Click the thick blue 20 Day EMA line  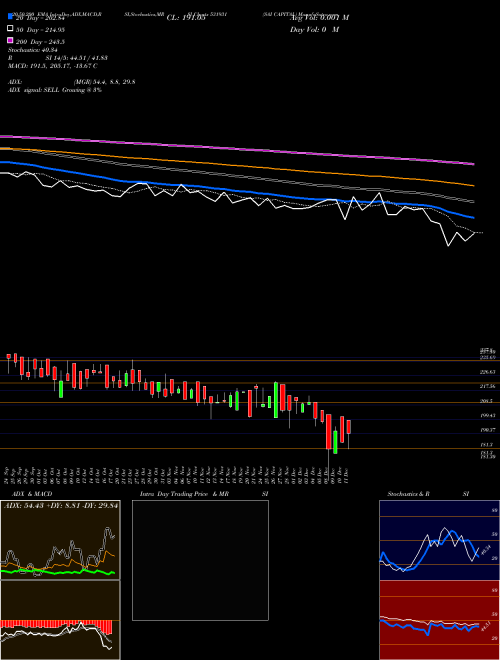[236, 190]
